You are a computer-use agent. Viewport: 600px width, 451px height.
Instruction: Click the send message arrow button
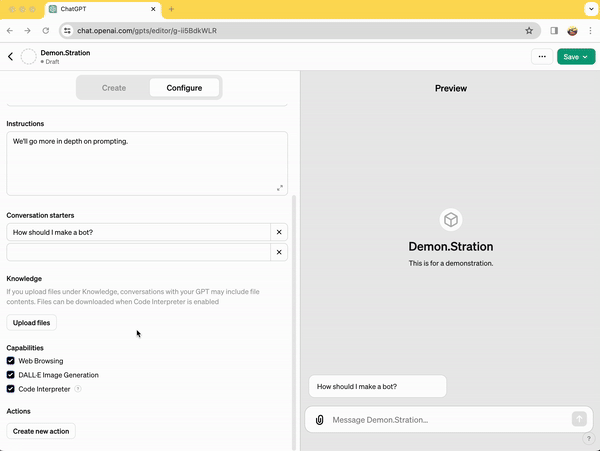[579, 420]
